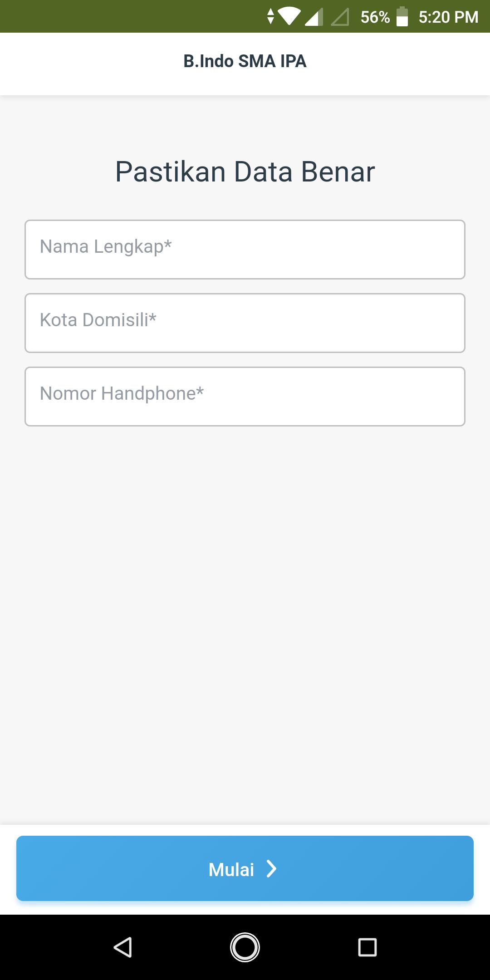
Task: Tap the Pastikan Data Benar heading
Action: (245, 171)
